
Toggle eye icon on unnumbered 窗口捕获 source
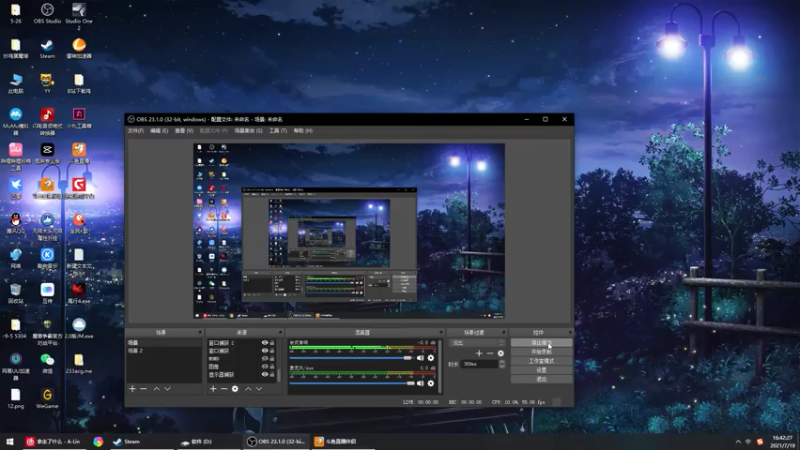point(265,351)
